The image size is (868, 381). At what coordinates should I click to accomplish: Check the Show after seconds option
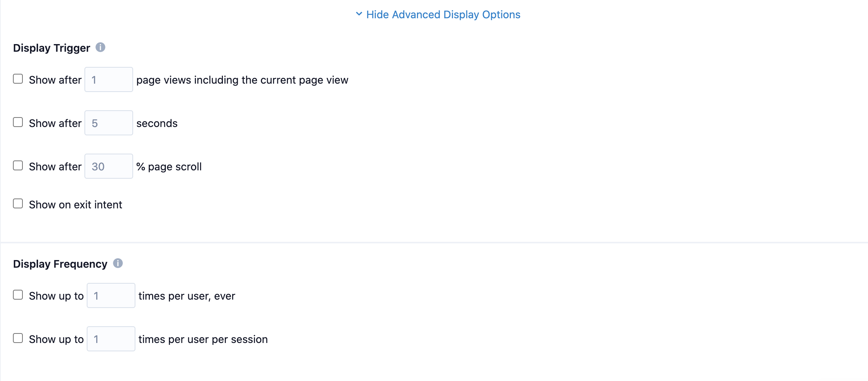click(18, 122)
